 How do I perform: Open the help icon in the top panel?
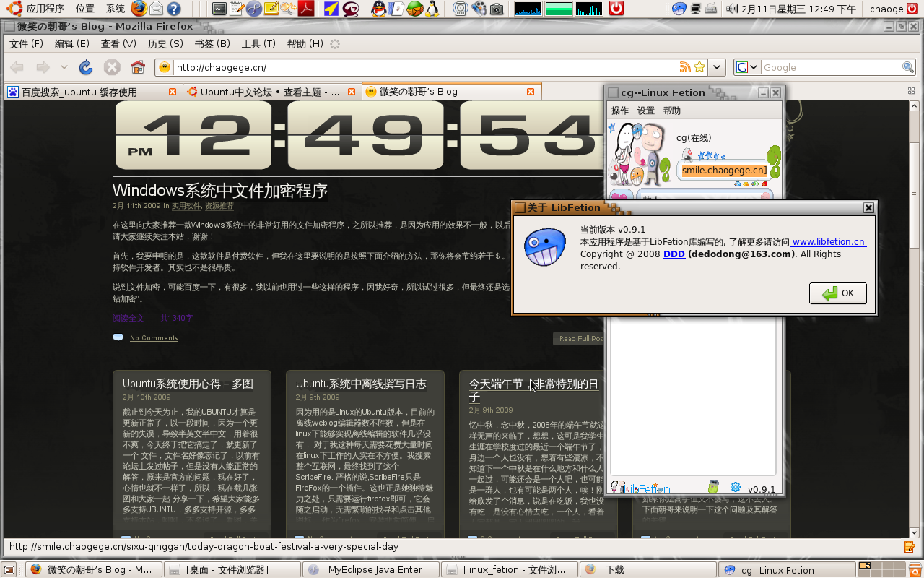tap(173, 9)
